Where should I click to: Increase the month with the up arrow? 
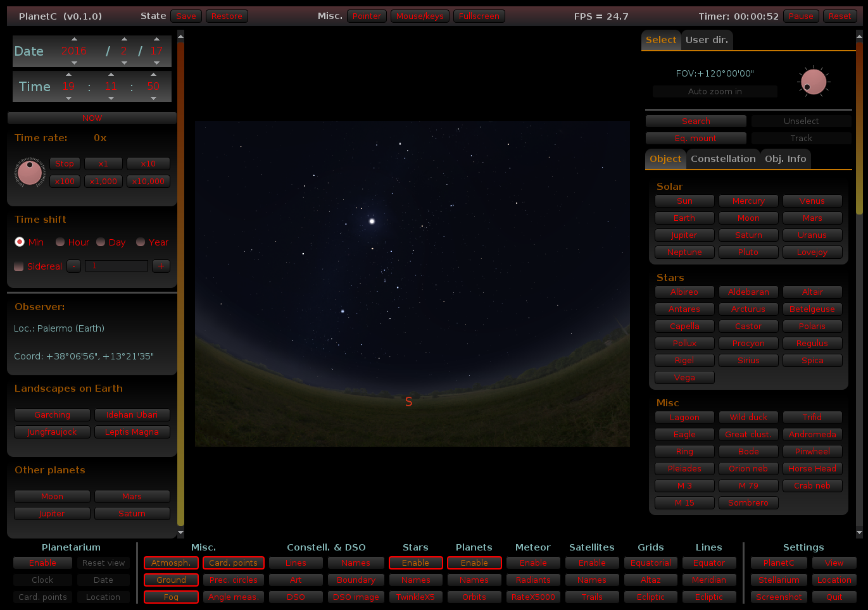click(x=124, y=39)
